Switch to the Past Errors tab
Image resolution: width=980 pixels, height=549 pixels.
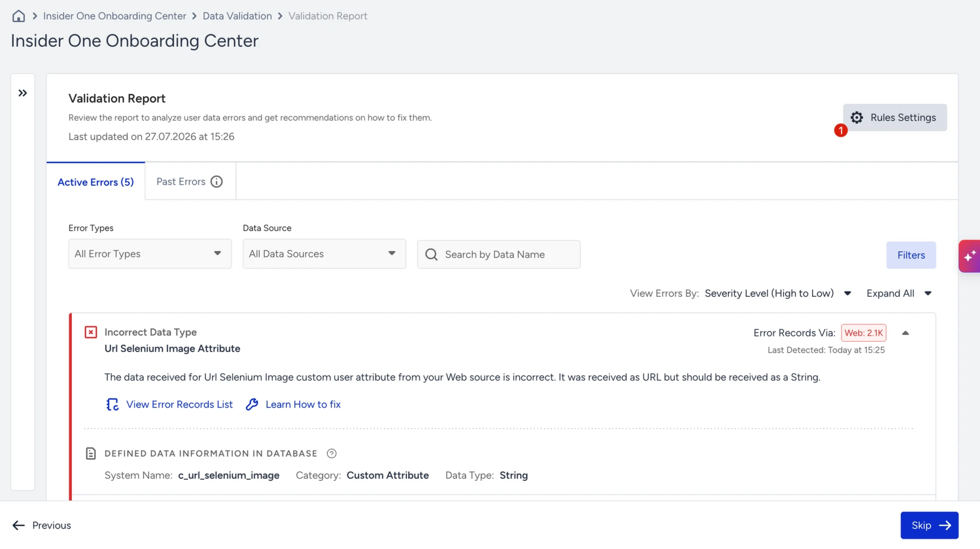coord(190,182)
